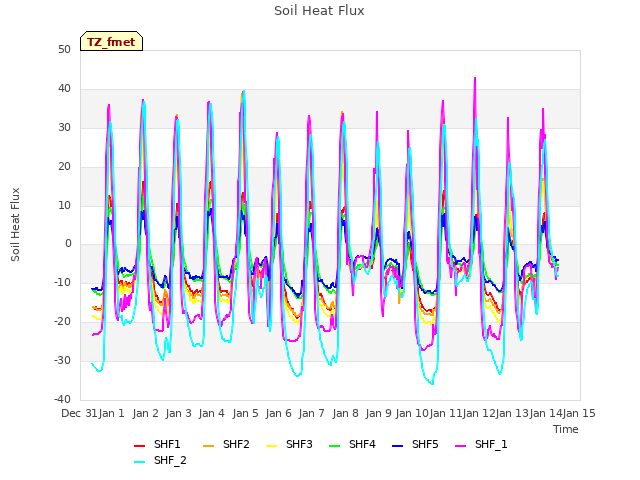Click the Jan 10 x-axis label
640x480 pixels.
[412, 413]
